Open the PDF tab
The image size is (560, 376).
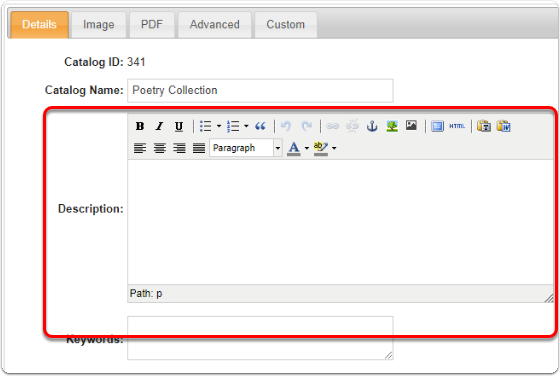(152, 25)
